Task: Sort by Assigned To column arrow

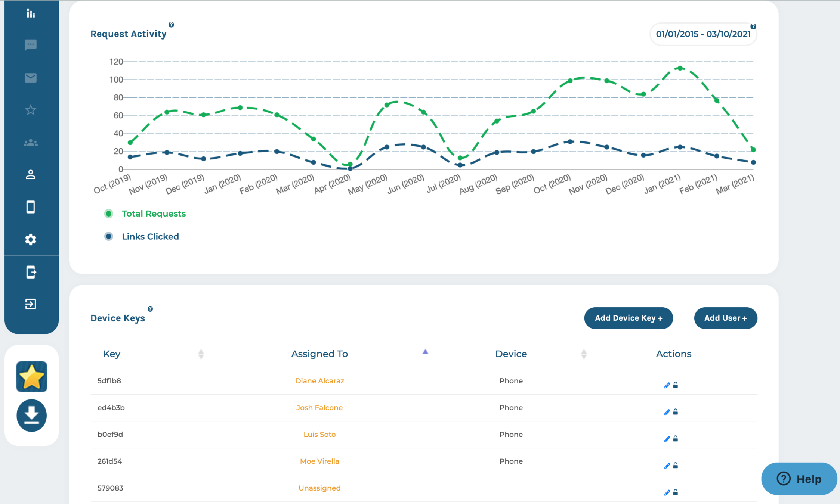Action: pos(425,352)
